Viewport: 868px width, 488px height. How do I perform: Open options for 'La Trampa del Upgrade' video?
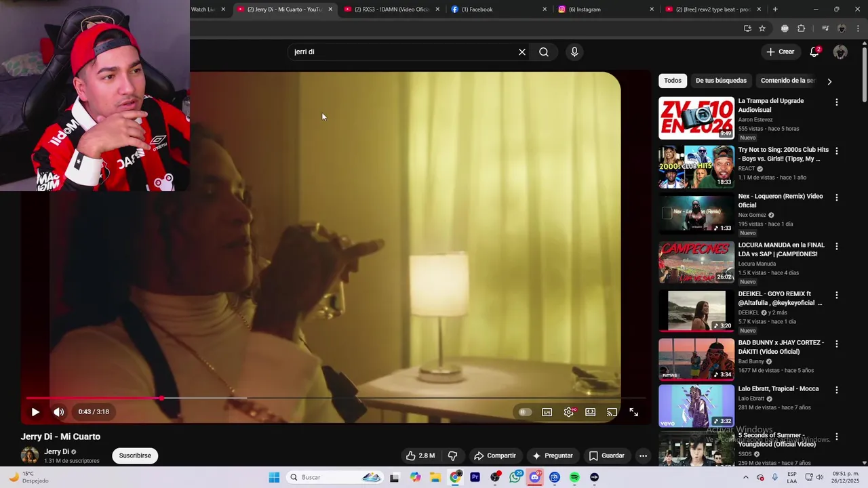coord(836,102)
